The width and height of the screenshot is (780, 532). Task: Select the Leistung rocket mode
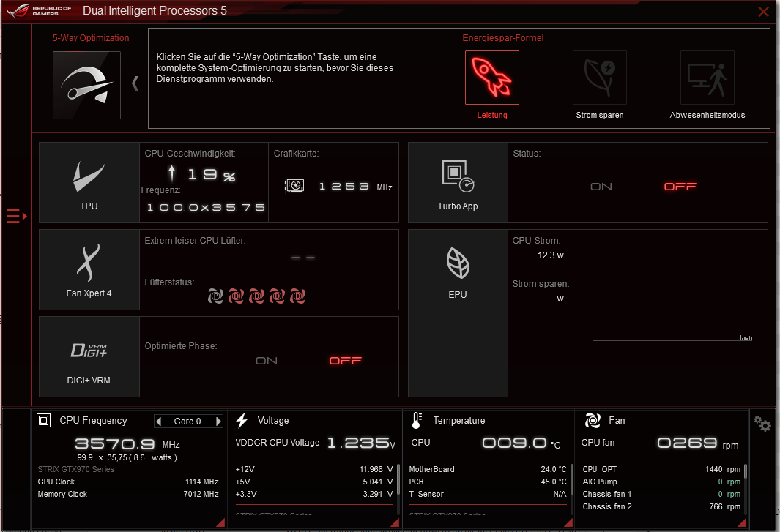pyautogui.click(x=492, y=78)
